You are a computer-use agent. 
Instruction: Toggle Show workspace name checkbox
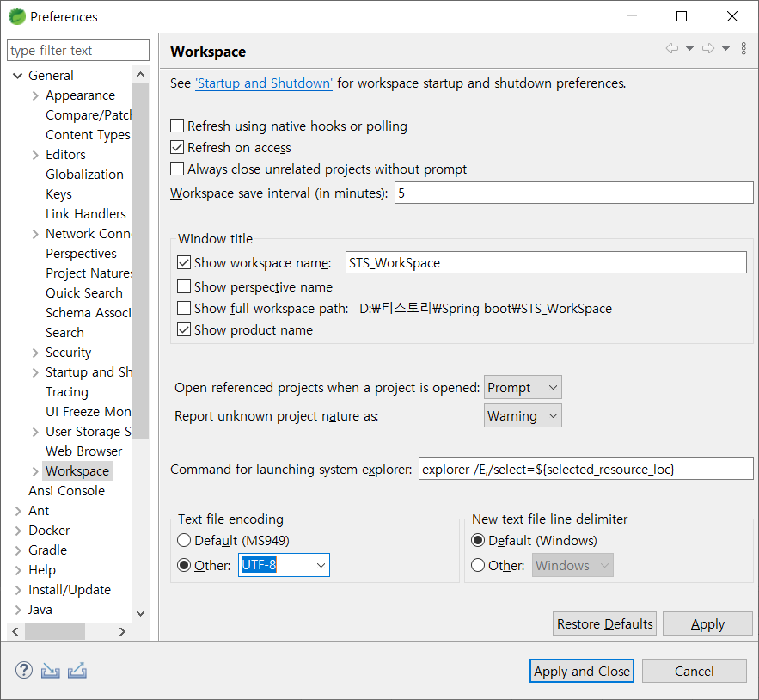pyautogui.click(x=184, y=262)
